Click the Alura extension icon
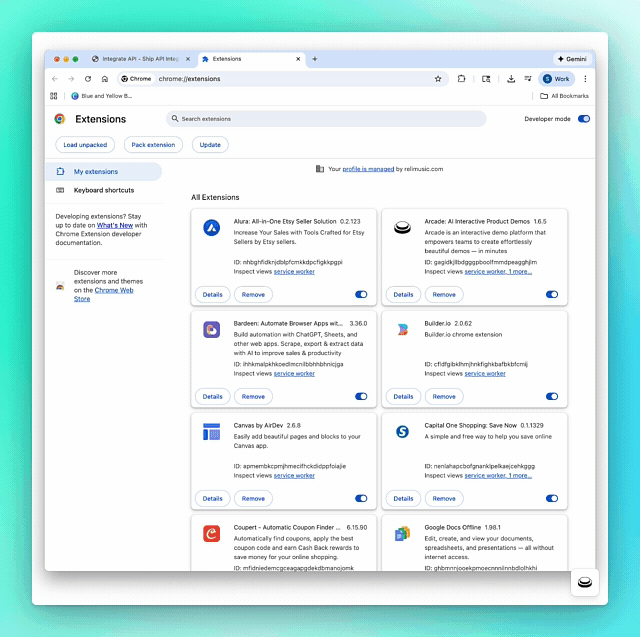Screen dimensions: 640x637 [211, 227]
